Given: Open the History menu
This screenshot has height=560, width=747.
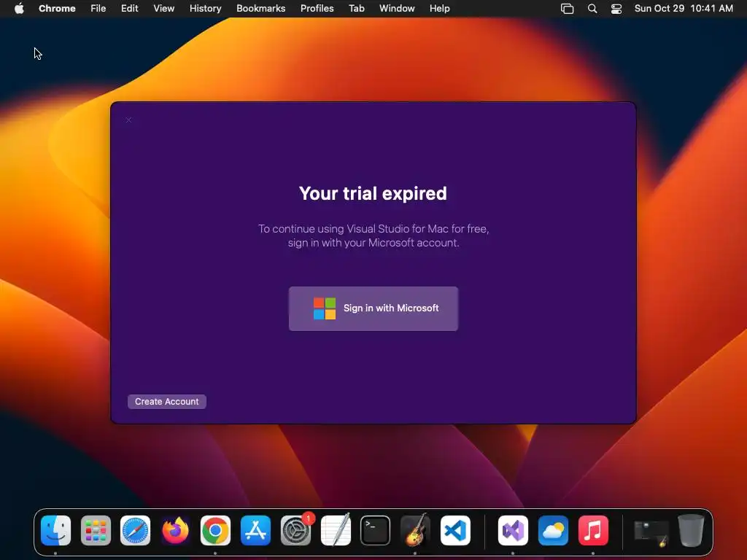Looking at the screenshot, I should coord(205,8).
